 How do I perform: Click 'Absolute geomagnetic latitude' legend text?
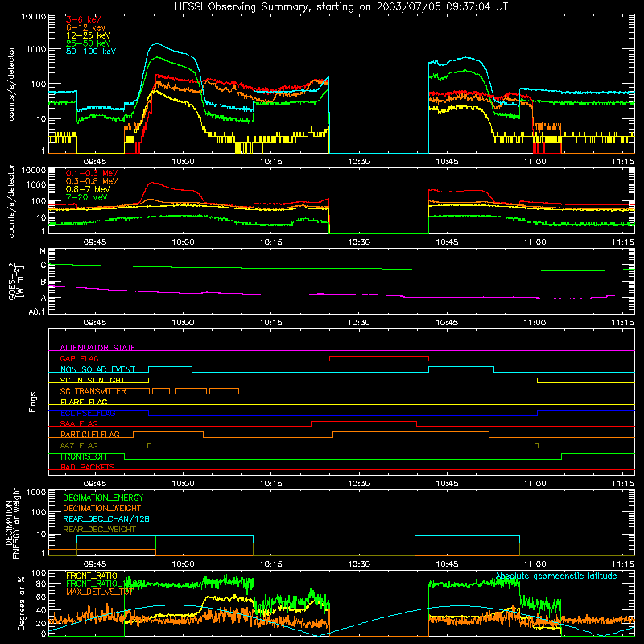pos(556,576)
